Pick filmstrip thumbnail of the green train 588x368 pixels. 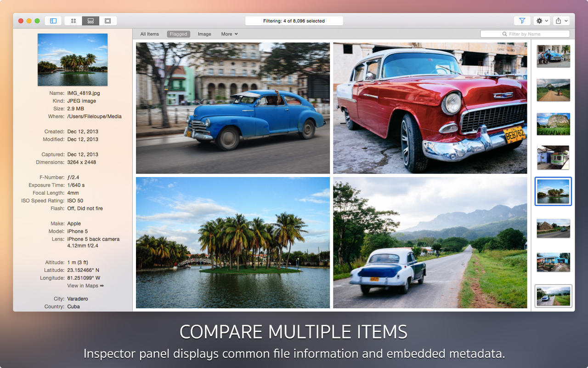pyautogui.click(x=554, y=157)
